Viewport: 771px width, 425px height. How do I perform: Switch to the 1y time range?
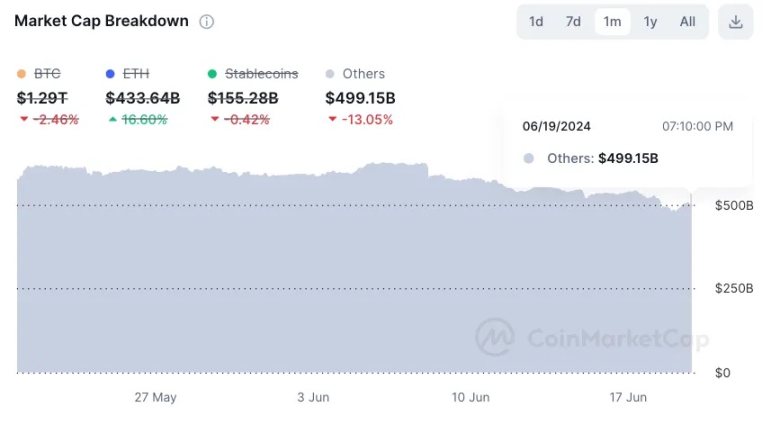650,22
